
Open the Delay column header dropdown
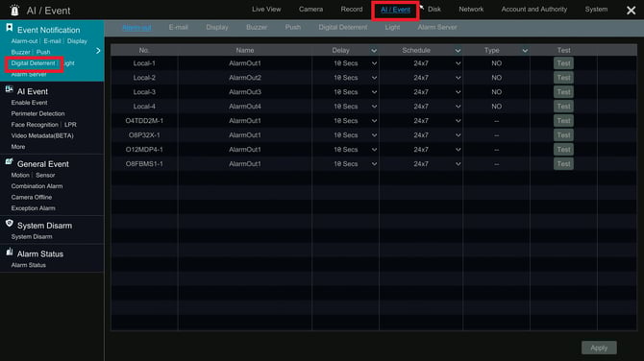tap(374, 51)
